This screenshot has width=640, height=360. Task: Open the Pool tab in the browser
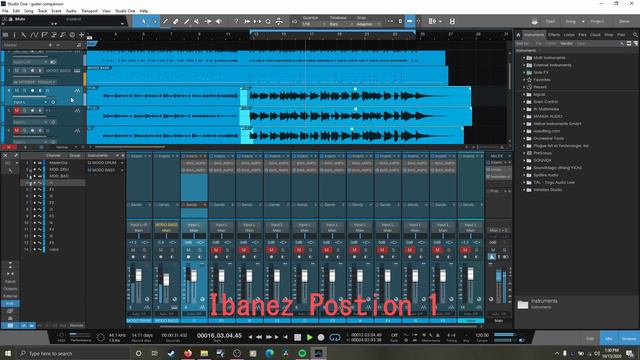point(621,35)
